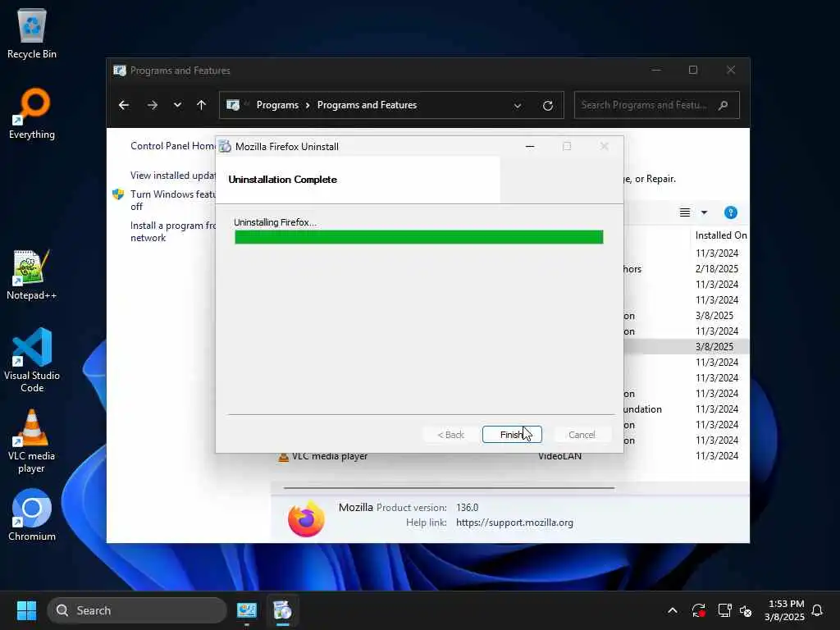The width and height of the screenshot is (840, 630).
Task: Open the notification bell icon
Action: point(818,610)
